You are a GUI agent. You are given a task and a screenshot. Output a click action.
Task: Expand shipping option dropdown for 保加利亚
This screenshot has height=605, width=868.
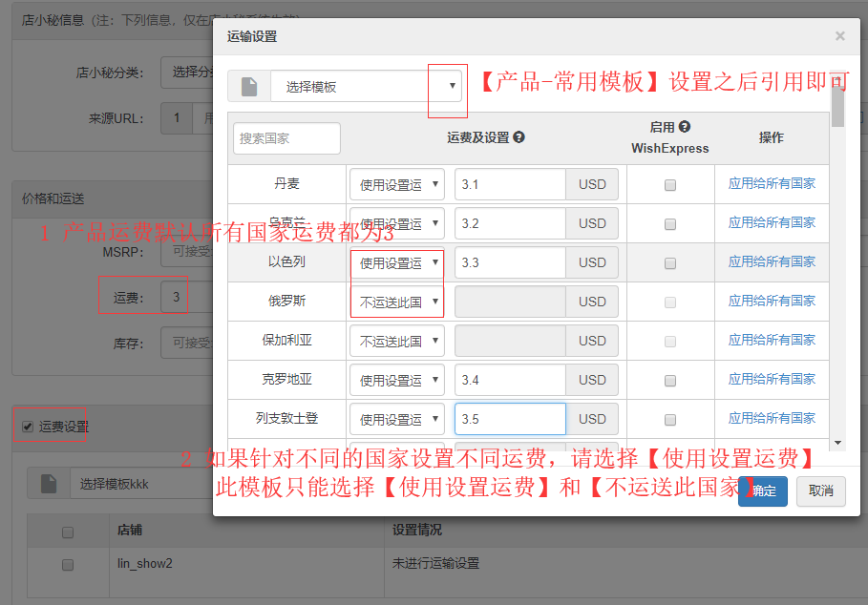[396, 341]
